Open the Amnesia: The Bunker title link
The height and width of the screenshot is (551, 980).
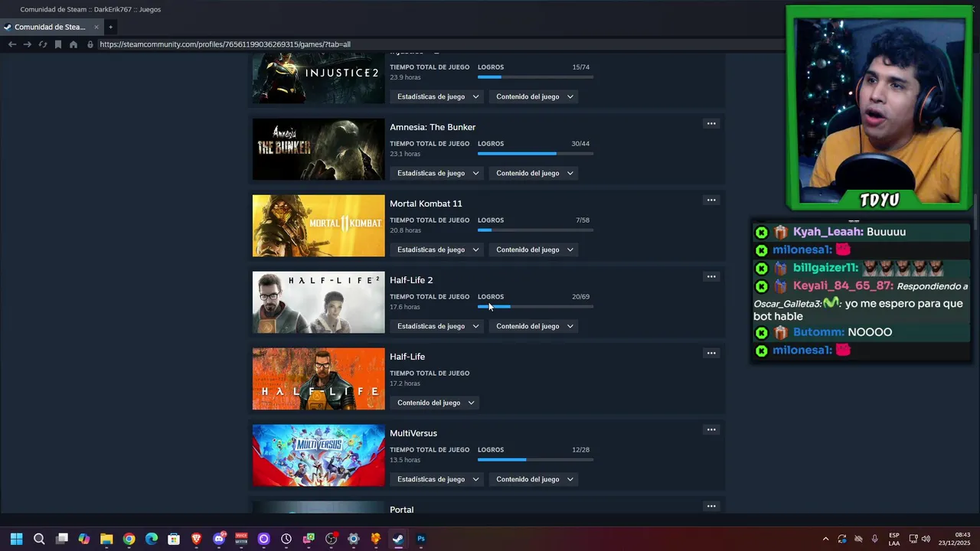[433, 127]
